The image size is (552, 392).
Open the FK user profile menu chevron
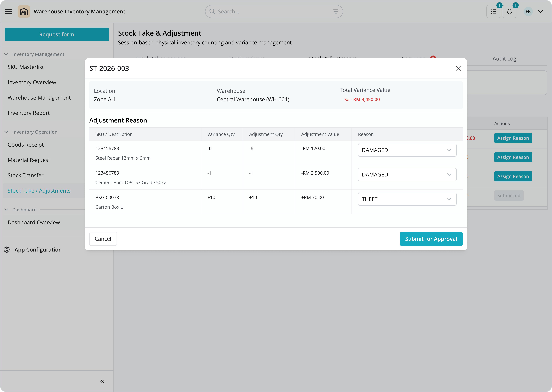pos(540,12)
